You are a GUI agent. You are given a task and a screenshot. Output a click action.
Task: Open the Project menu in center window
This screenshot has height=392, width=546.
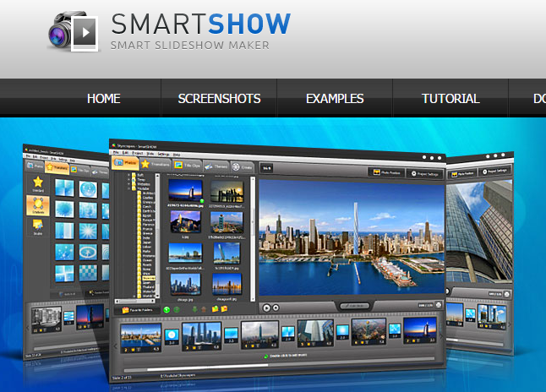pyautogui.click(x=138, y=153)
